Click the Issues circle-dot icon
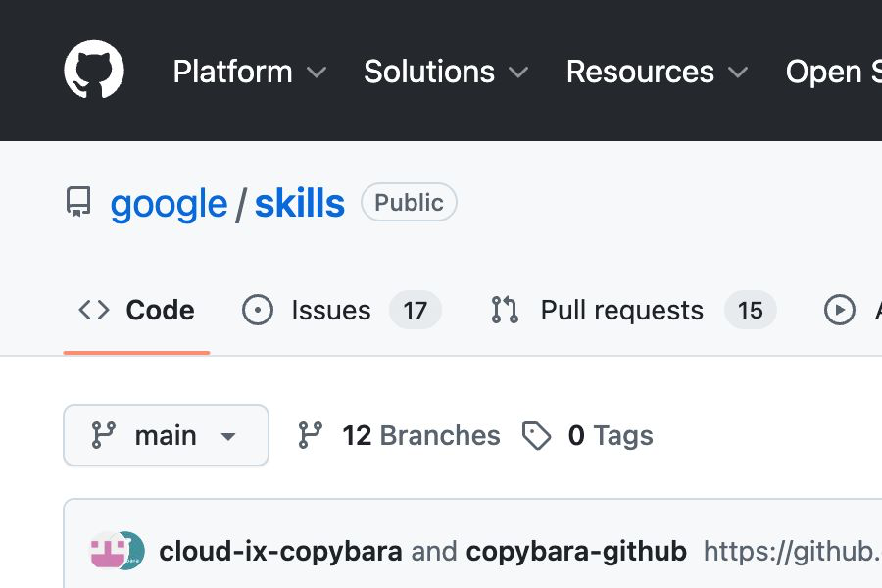Viewport: 882px width, 588px height. tap(258, 310)
